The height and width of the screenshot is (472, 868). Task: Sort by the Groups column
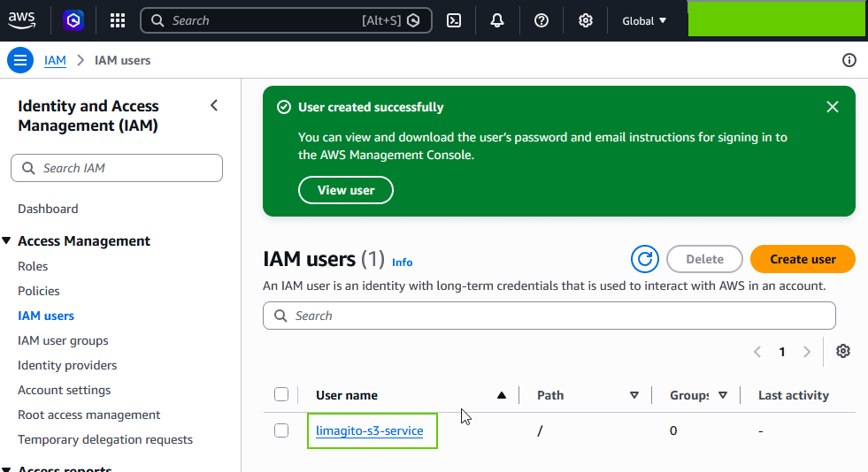click(722, 395)
